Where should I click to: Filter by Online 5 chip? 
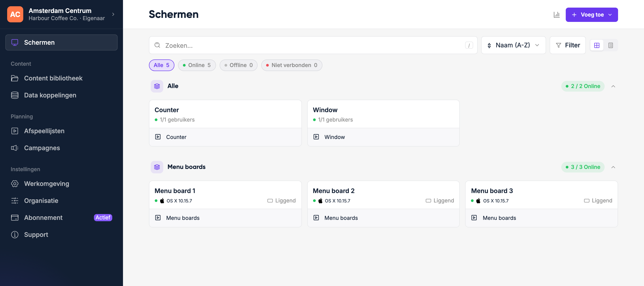[197, 65]
